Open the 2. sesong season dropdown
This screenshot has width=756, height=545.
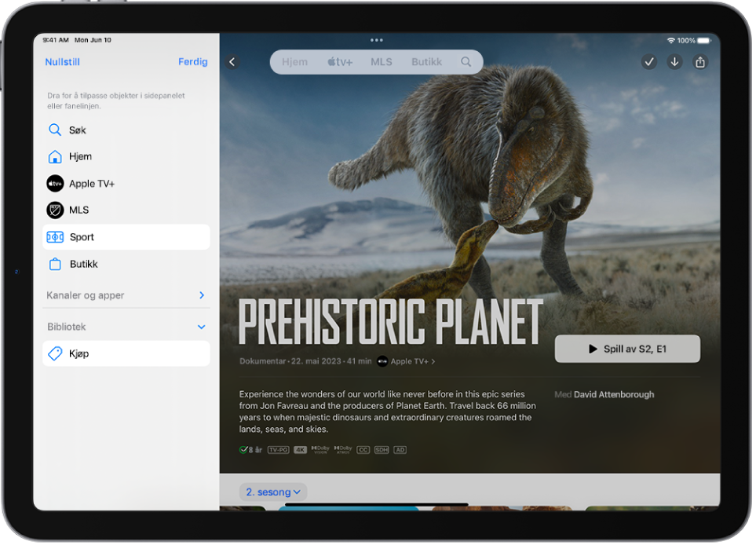click(273, 493)
